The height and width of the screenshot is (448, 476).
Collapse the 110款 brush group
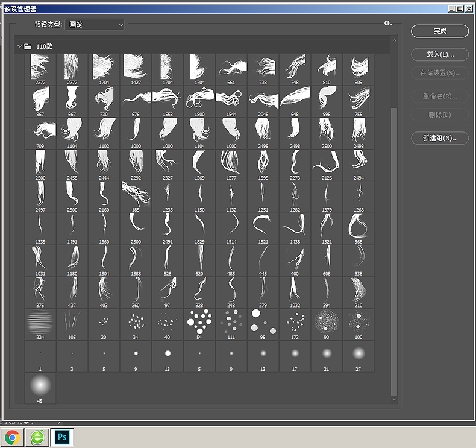point(20,46)
